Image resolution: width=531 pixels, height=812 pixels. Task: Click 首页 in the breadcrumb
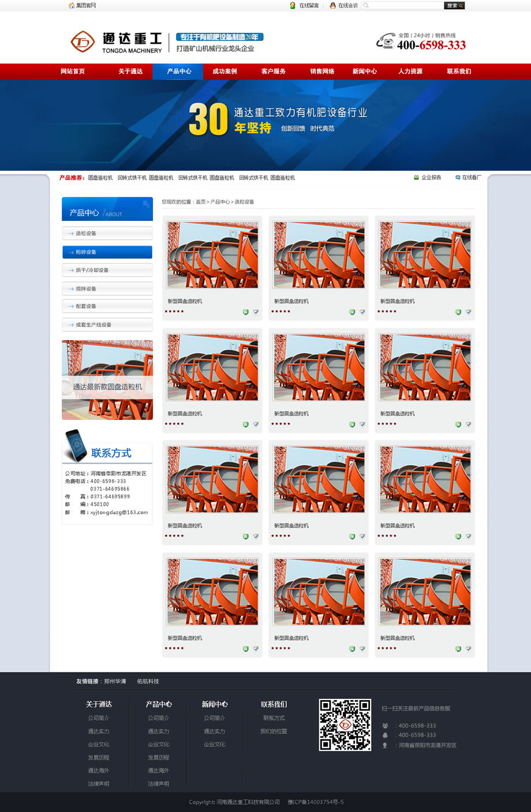click(x=200, y=202)
